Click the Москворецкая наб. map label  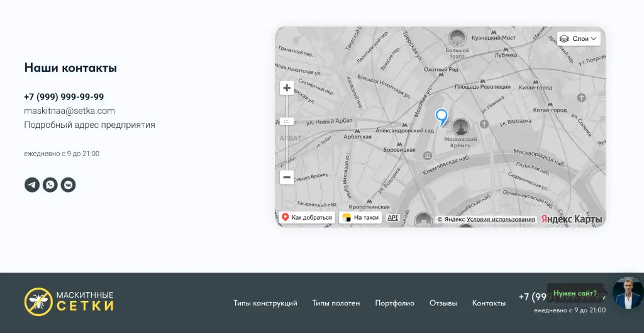point(540,157)
